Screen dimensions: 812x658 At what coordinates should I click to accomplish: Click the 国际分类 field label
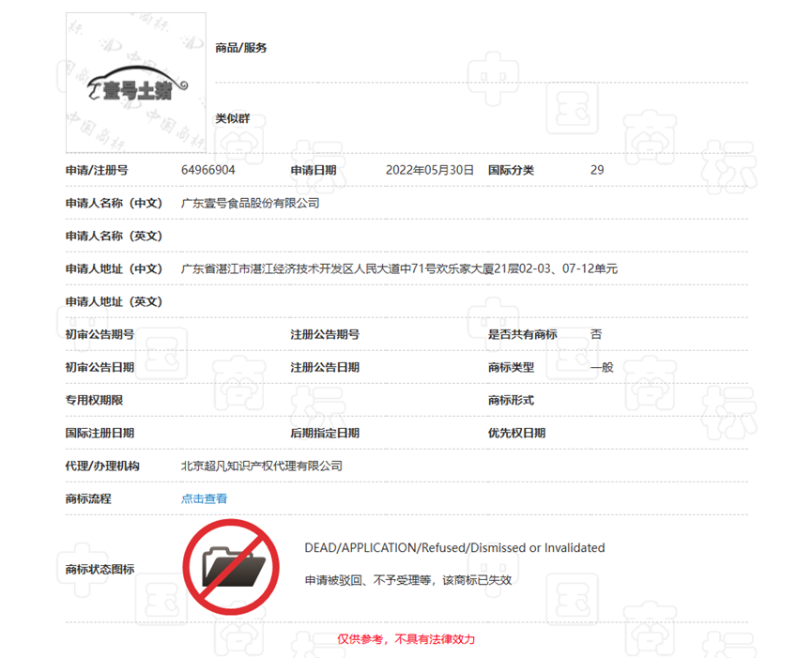coord(511,170)
